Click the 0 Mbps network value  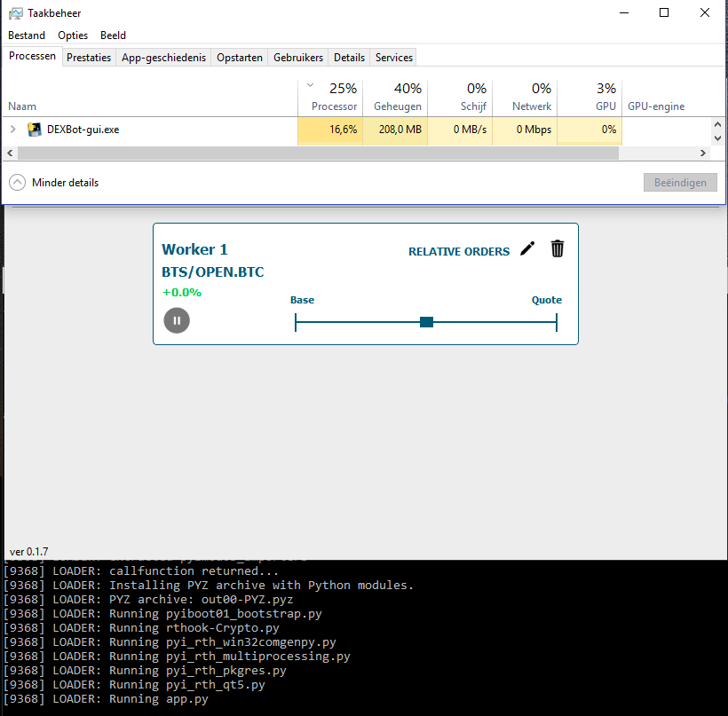[x=534, y=130]
